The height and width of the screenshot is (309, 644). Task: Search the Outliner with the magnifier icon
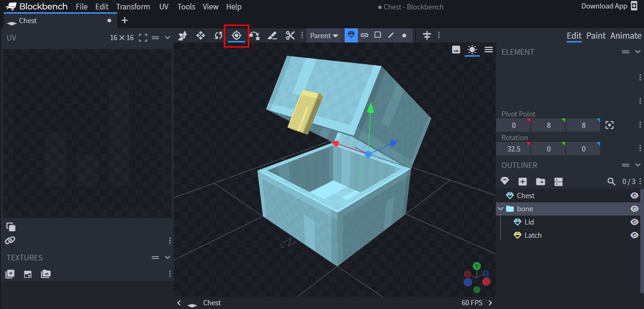tap(611, 181)
